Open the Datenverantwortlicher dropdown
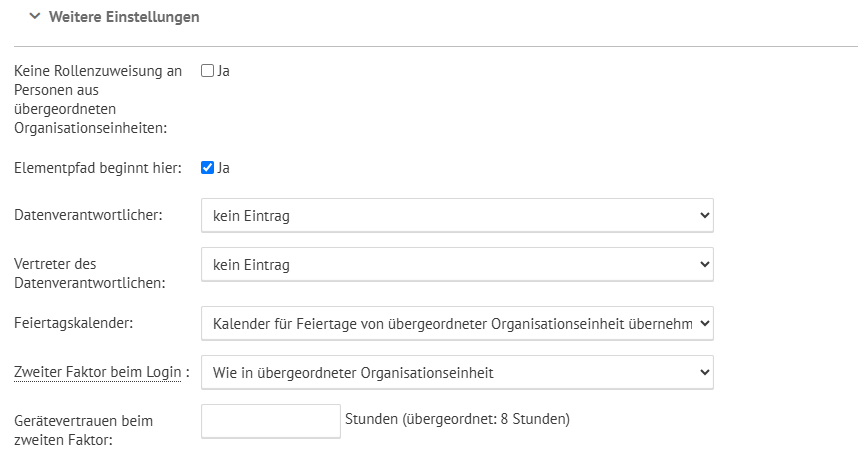The width and height of the screenshot is (858, 469). click(457, 216)
